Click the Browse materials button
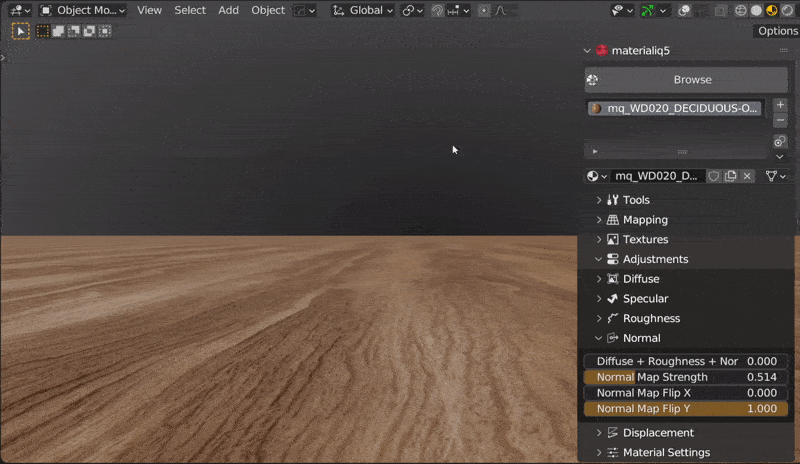This screenshot has height=464, width=800. click(x=686, y=80)
